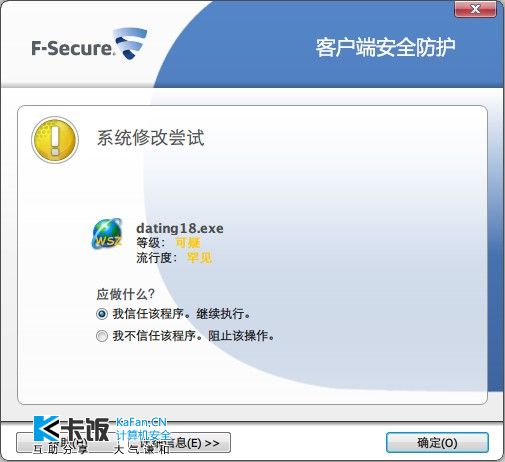Click the orange 可疑 rating value
This screenshot has width=505, height=462.
[x=188, y=243]
